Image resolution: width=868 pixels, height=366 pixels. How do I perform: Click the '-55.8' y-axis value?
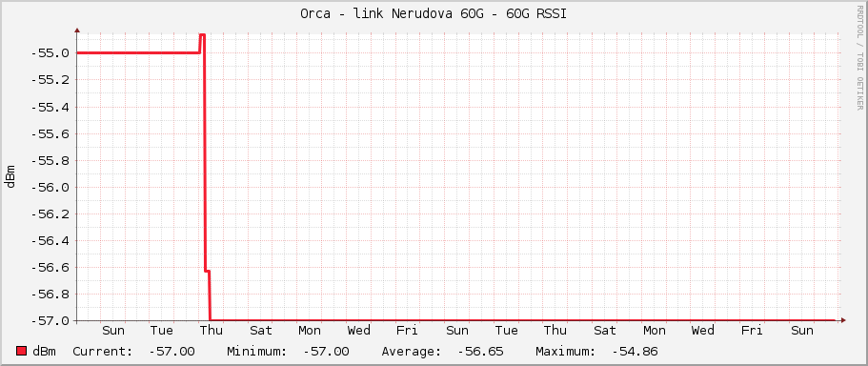(50, 160)
